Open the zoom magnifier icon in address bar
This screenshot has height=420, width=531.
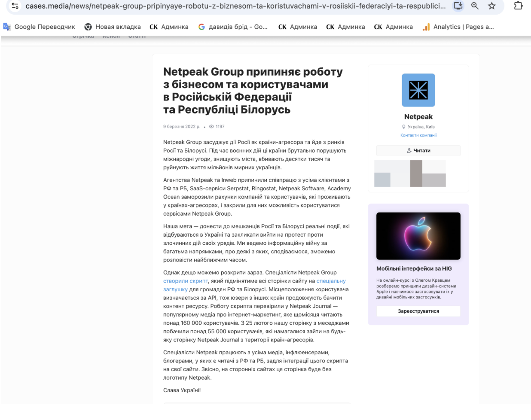pyautogui.click(x=475, y=6)
